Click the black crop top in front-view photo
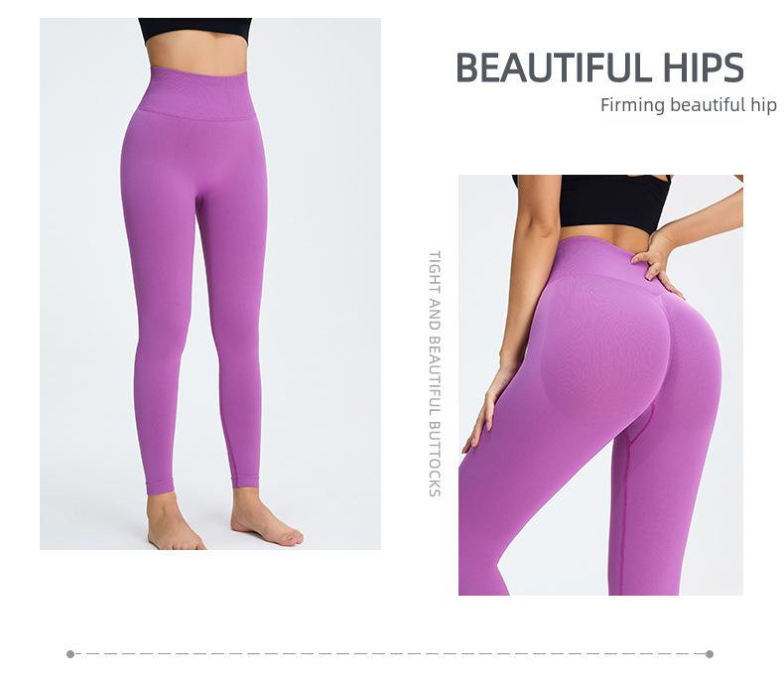Image resolution: width=784 pixels, height=689 pixels. click(195, 30)
